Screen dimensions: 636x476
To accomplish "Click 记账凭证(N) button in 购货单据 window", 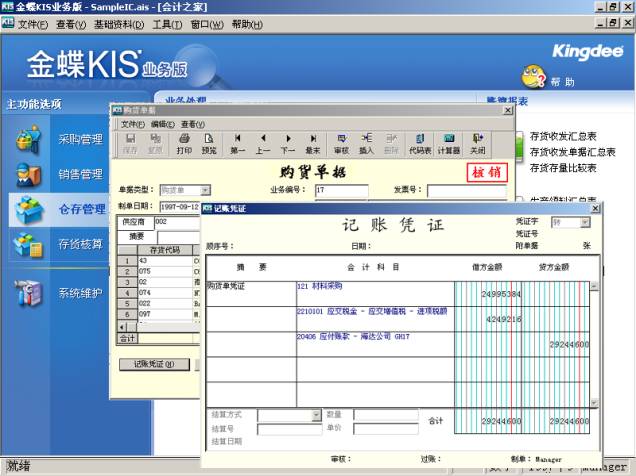I will tap(154, 364).
